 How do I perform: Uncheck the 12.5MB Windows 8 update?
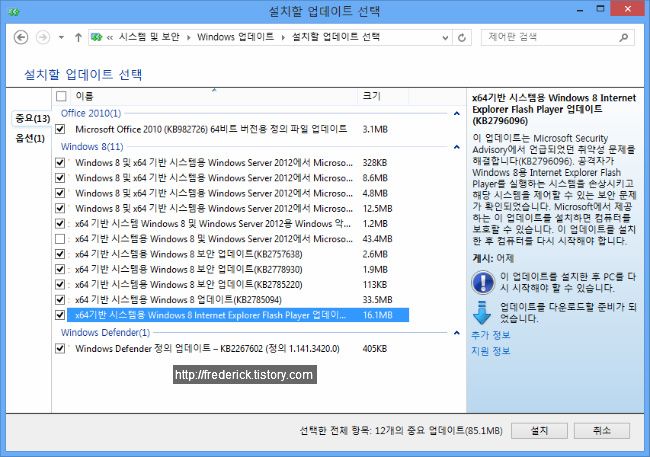(x=60, y=208)
